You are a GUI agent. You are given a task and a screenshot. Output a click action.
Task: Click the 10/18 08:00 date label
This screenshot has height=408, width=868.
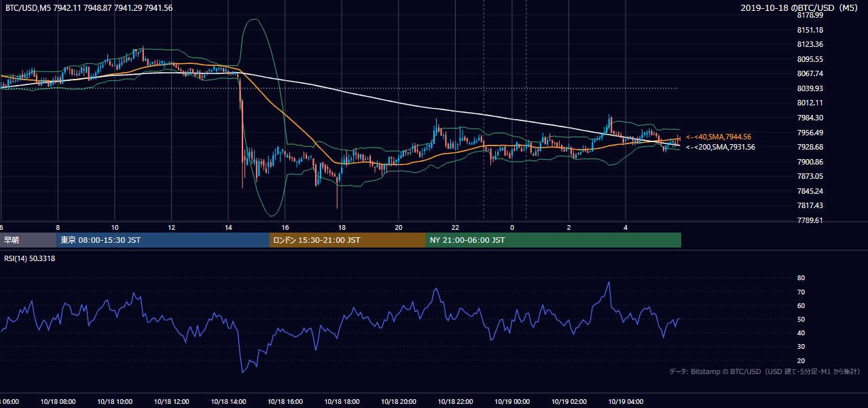point(58,402)
